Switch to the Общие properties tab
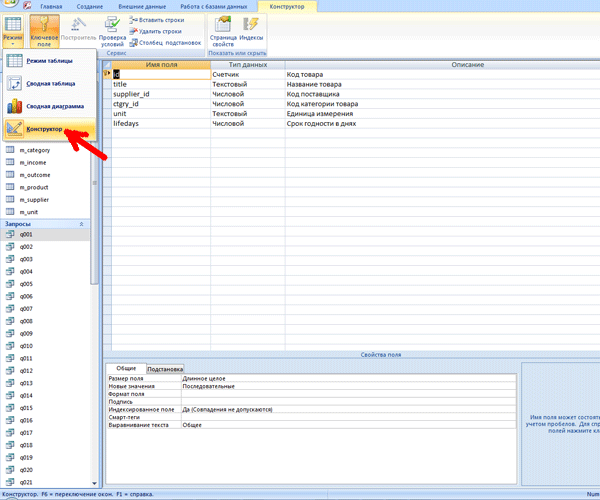The height and width of the screenshot is (500, 600). pyautogui.click(x=126, y=368)
